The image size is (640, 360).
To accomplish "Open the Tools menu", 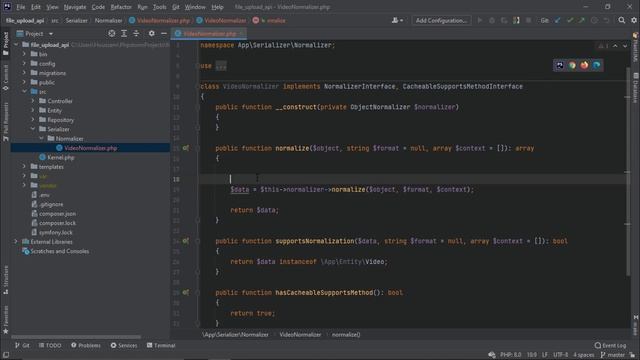I will [x=159, y=7].
